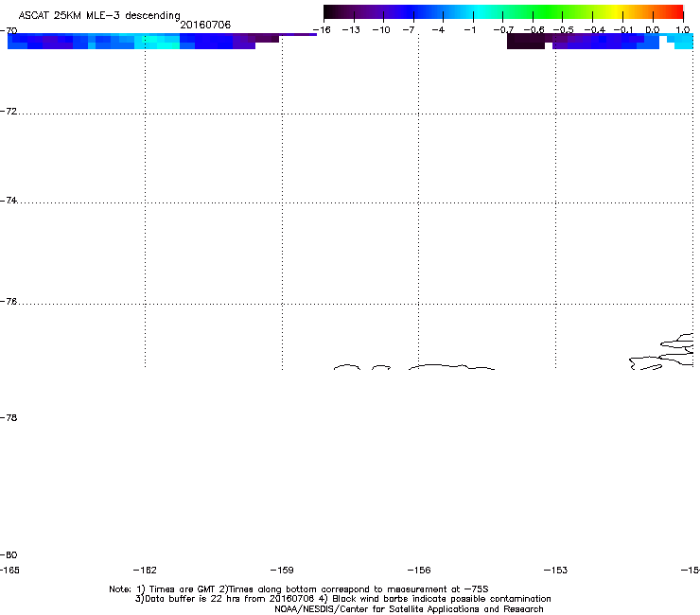This screenshot has width=700, height=615.
Task: Click the '-1' color scale label
Action: click(469, 30)
